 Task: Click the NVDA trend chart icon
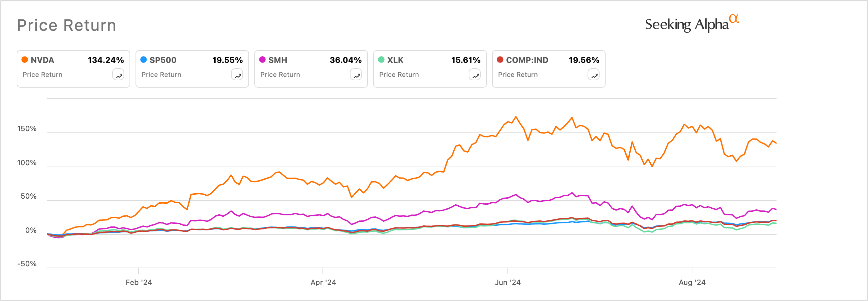(x=118, y=75)
